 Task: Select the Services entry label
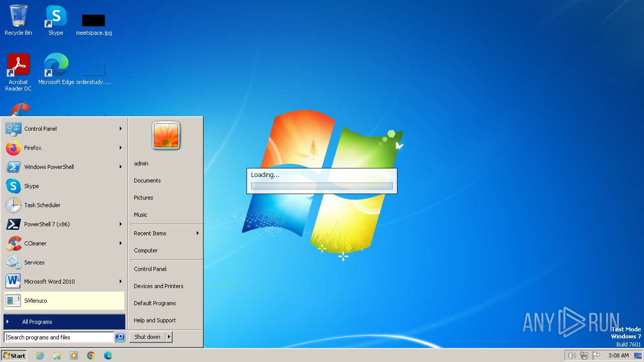pyautogui.click(x=34, y=262)
